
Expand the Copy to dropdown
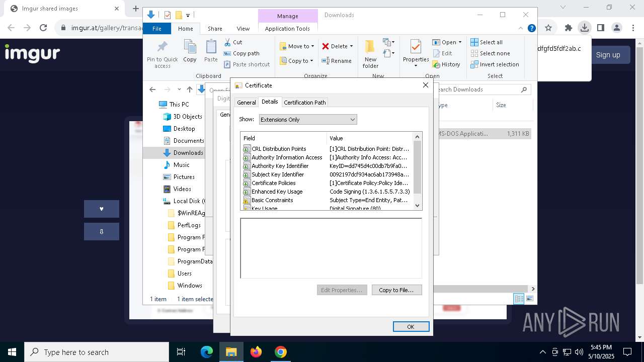coord(311,61)
